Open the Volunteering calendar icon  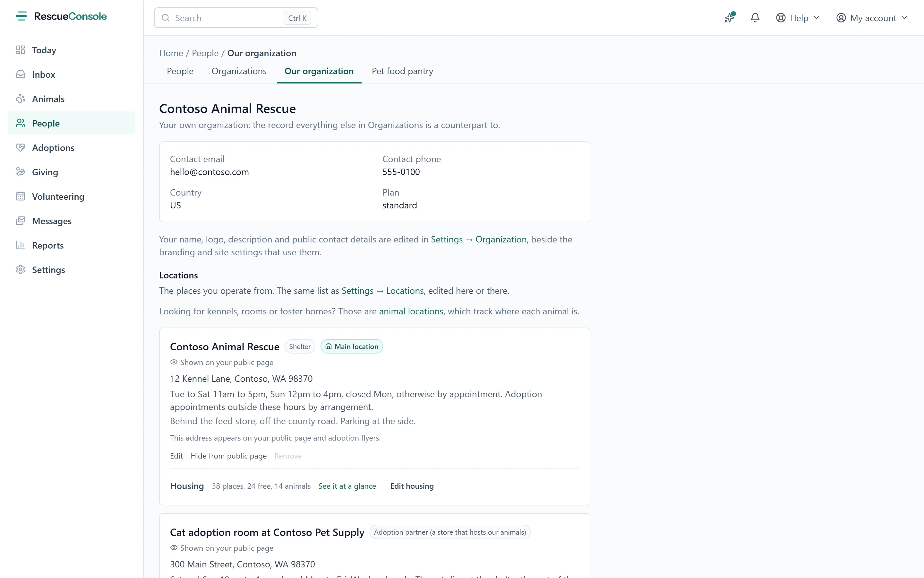(x=21, y=197)
